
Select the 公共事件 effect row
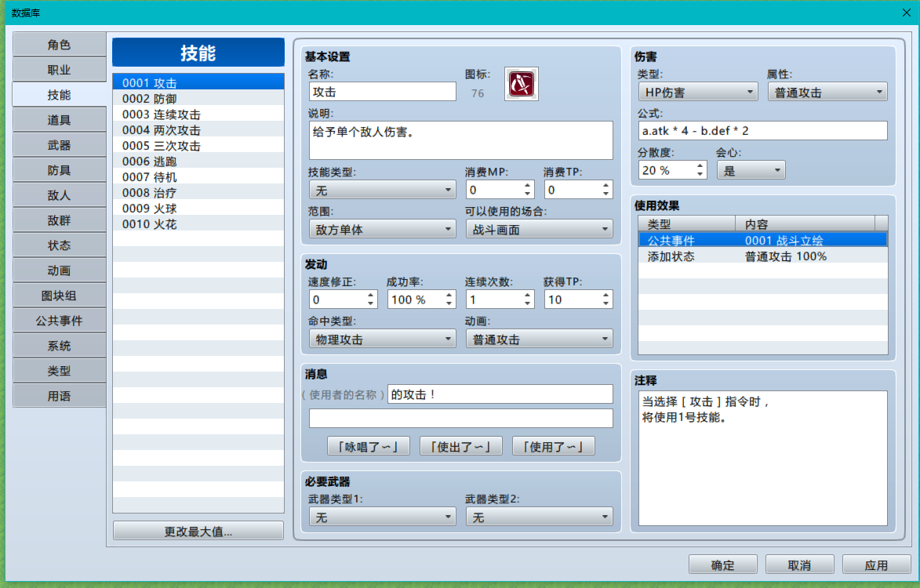pos(763,240)
